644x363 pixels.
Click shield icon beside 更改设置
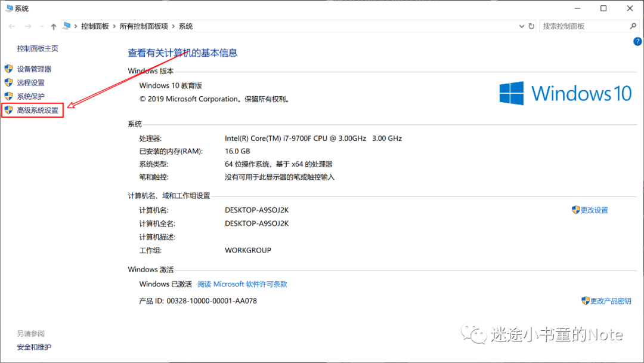576,210
